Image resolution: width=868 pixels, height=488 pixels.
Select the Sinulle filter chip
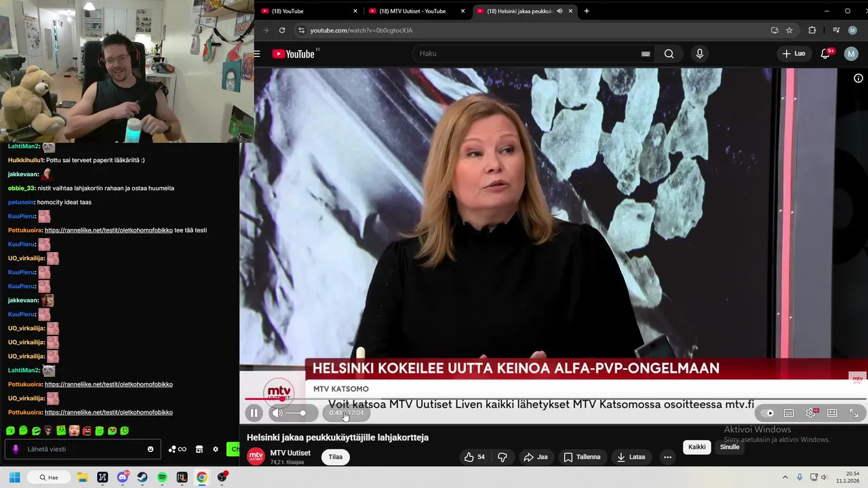(730, 447)
